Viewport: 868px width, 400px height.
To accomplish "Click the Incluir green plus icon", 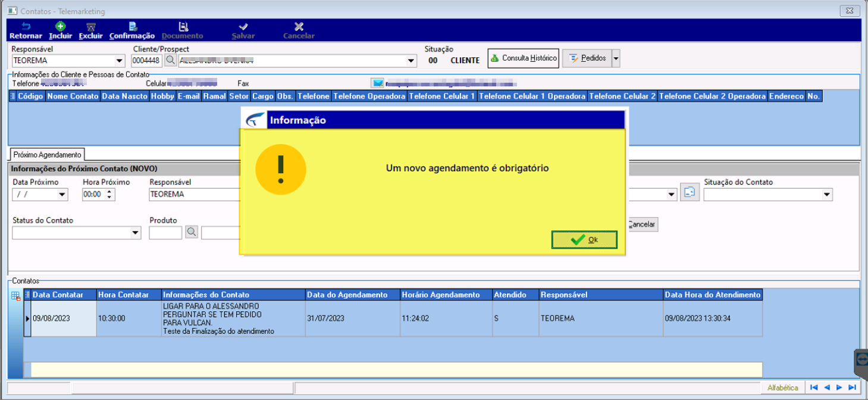I will [x=60, y=26].
